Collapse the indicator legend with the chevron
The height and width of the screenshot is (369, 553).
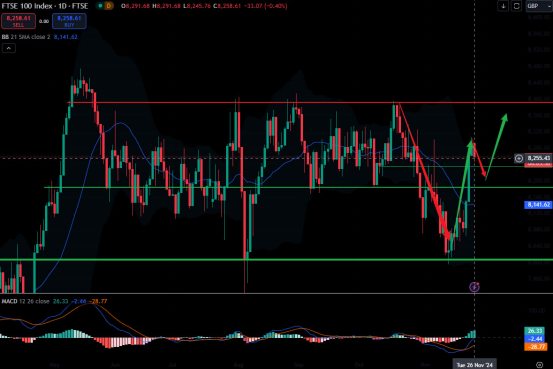coord(9,48)
